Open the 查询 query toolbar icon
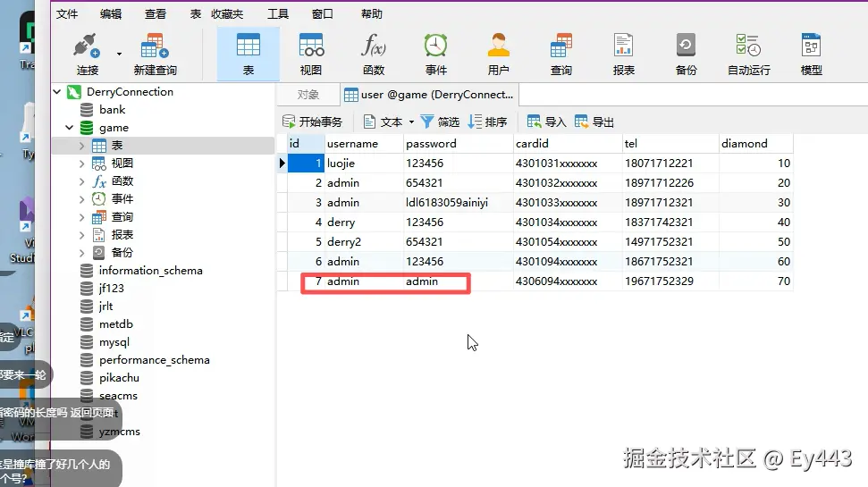The image size is (868, 487). pyautogui.click(x=560, y=54)
